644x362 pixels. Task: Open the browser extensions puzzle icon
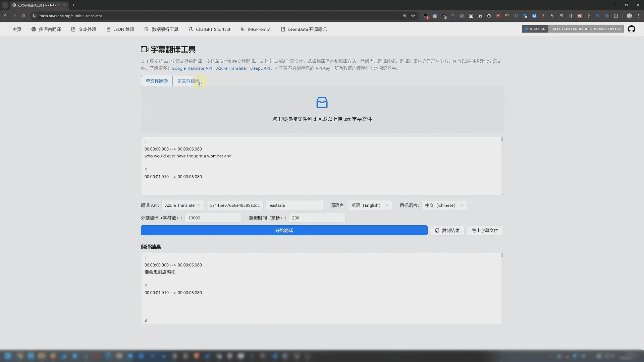click(616, 16)
